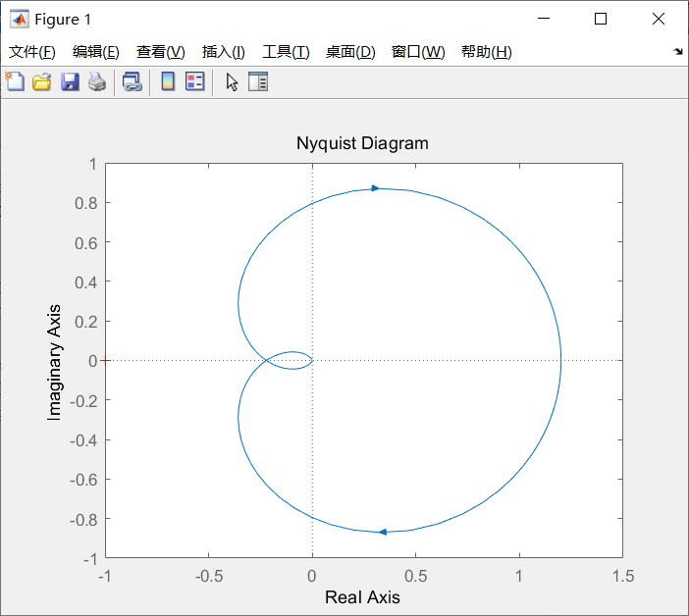Click the Imaginary Axis label
This screenshot has height=616, width=689.
point(54,363)
